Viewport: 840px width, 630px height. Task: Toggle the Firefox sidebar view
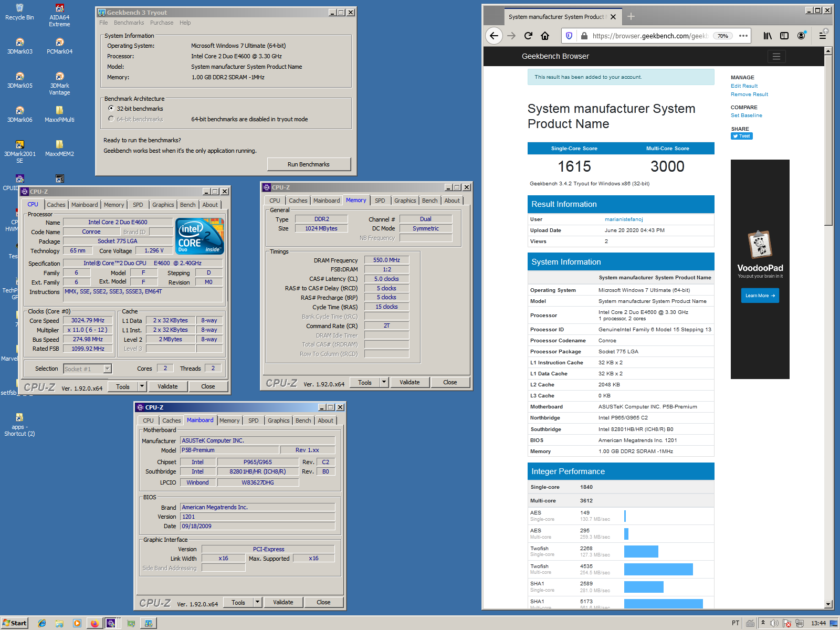coord(784,36)
